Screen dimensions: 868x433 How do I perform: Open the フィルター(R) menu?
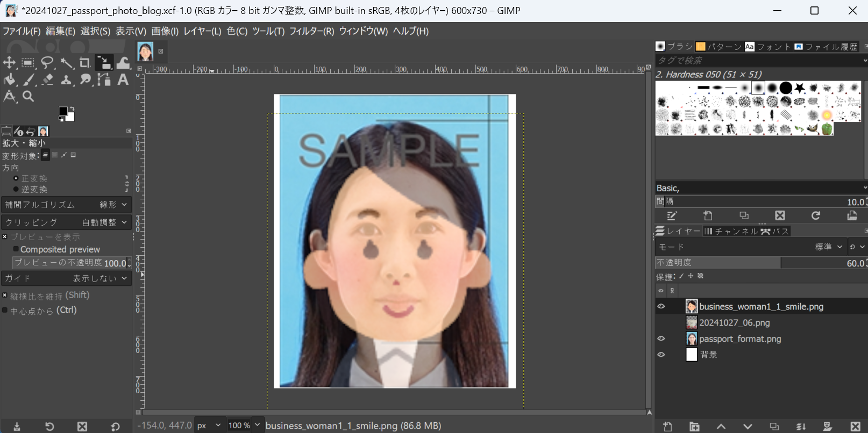point(311,31)
